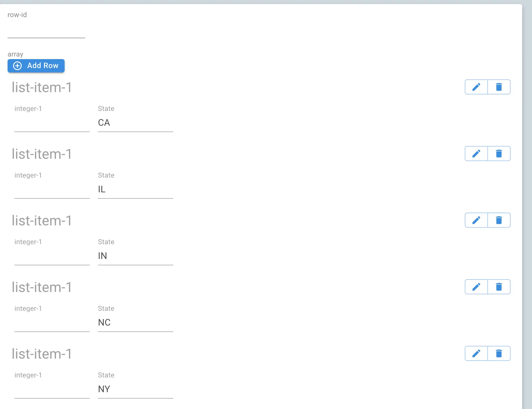Viewport: 532px width, 409px height.
Task: Delete the CA state list item
Action: [x=499, y=87]
